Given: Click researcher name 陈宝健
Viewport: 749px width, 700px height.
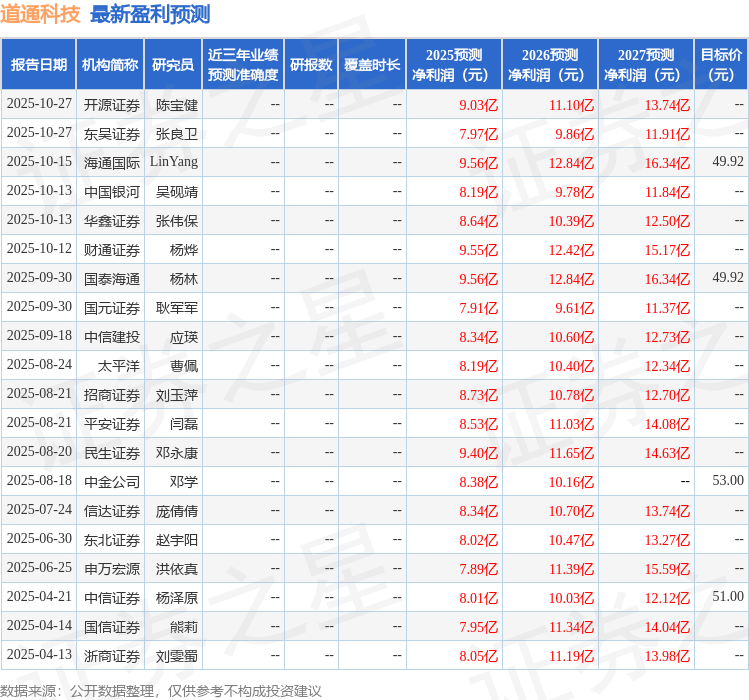Looking at the screenshot, I should coord(176,105).
